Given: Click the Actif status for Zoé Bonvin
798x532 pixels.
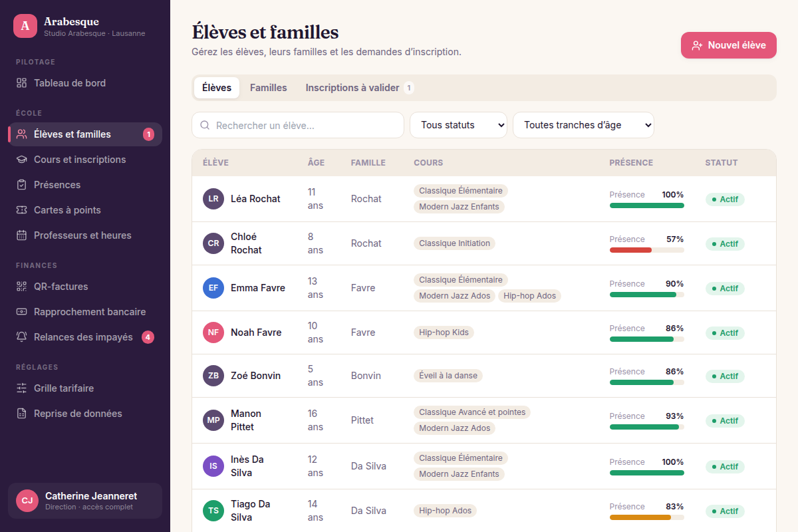Looking at the screenshot, I should [725, 376].
